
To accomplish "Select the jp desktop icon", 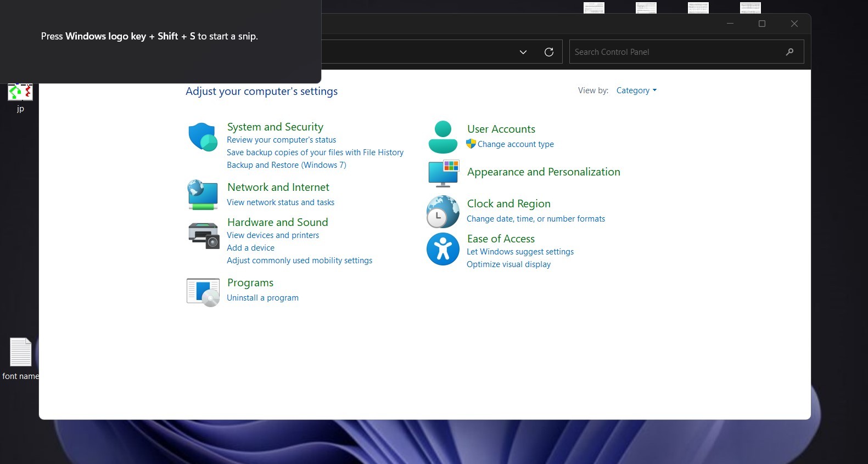I will pyautogui.click(x=20, y=98).
